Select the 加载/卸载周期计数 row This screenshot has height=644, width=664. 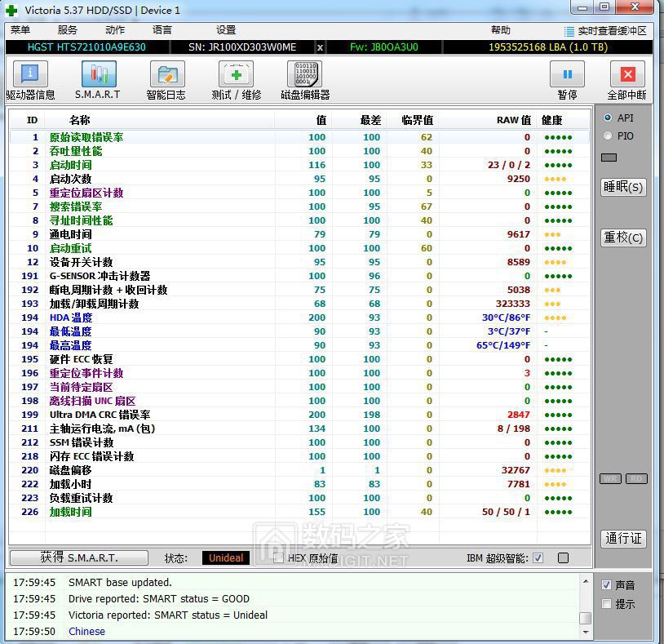(x=299, y=304)
